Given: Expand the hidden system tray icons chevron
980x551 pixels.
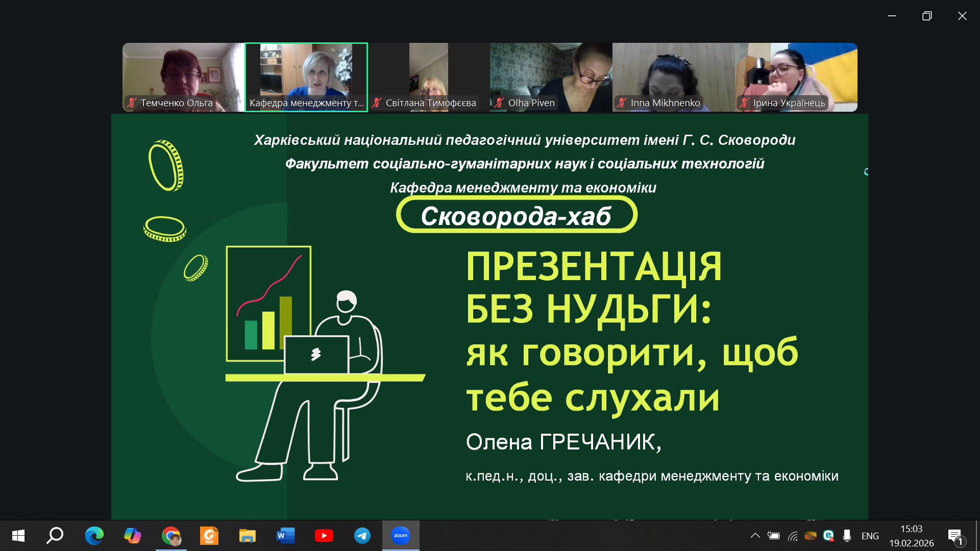Looking at the screenshot, I should [755, 536].
